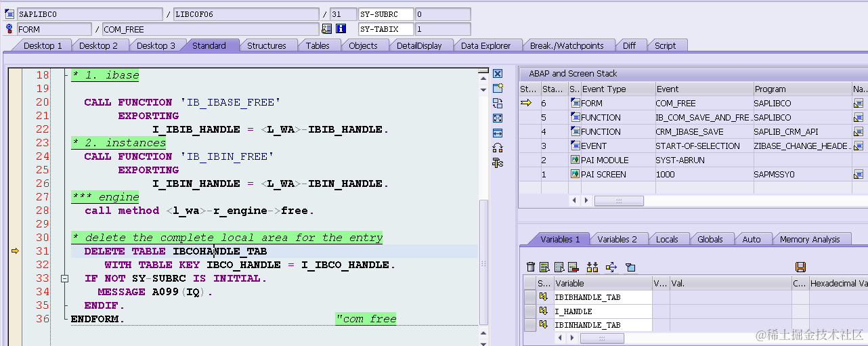
Task: Click the filter-layout icon in the Variables toolbar
Action: 630,267
